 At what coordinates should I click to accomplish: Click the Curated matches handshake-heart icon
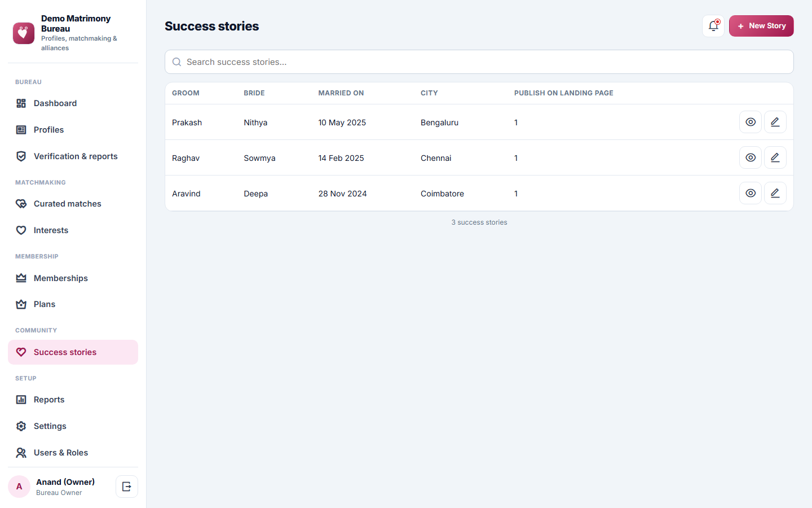pyautogui.click(x=21, y=204)
